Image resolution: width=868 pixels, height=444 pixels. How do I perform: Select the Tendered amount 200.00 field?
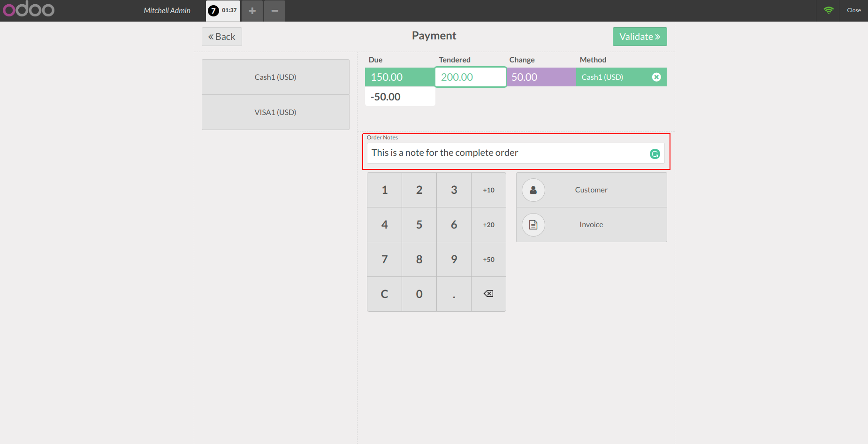(470, 77)
